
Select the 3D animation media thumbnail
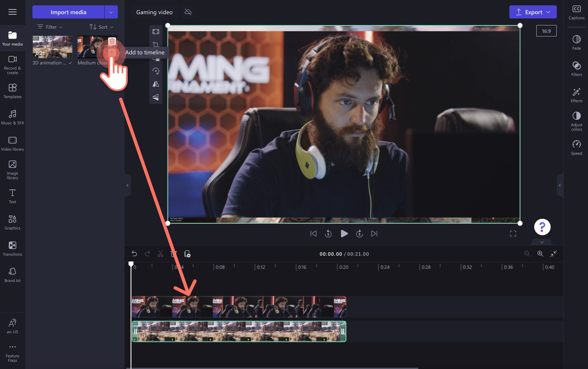tap(53, 47)
